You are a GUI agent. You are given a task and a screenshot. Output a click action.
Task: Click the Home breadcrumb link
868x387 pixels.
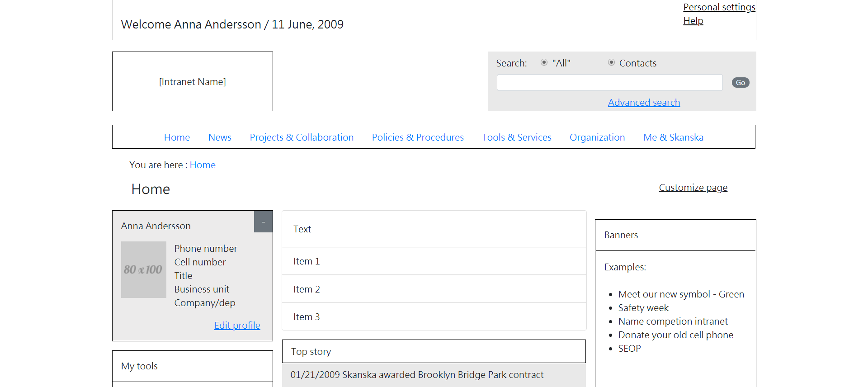(x=203, y=165)
